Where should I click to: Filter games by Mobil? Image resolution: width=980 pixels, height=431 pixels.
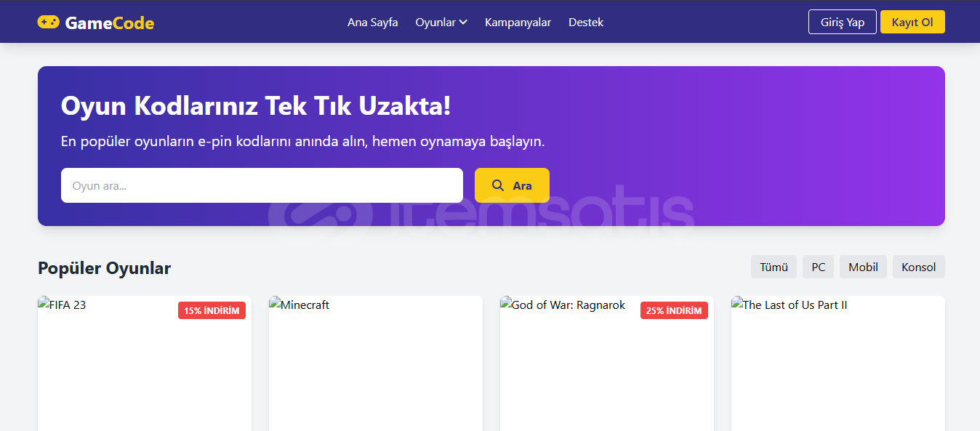point(864,267)
